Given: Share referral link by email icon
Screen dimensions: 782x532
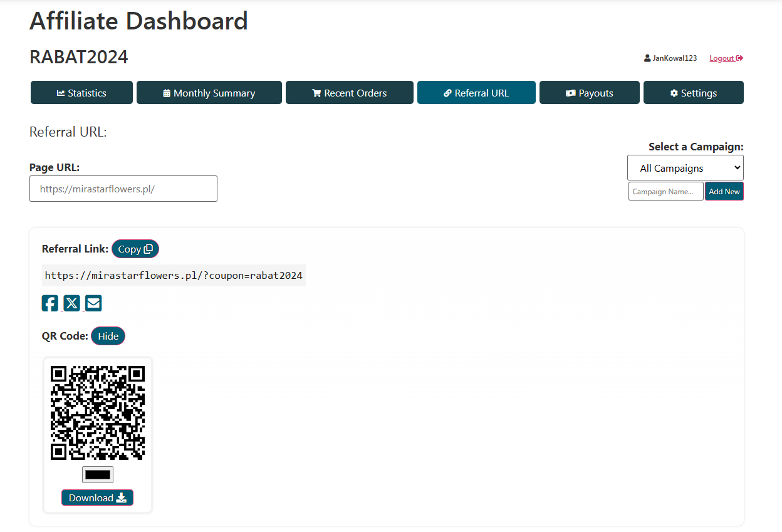Looking at the screenshot, I should [93, 303].
